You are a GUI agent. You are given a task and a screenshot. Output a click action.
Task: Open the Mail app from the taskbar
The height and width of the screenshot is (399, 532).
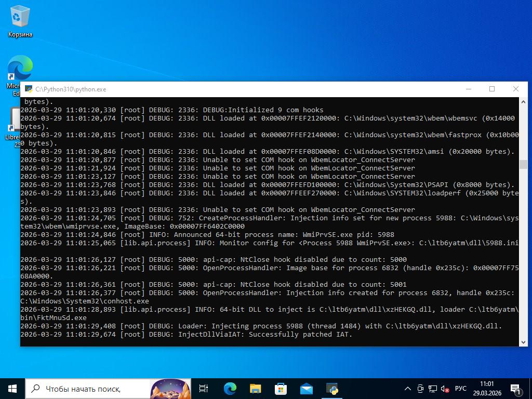pos(306,389)
